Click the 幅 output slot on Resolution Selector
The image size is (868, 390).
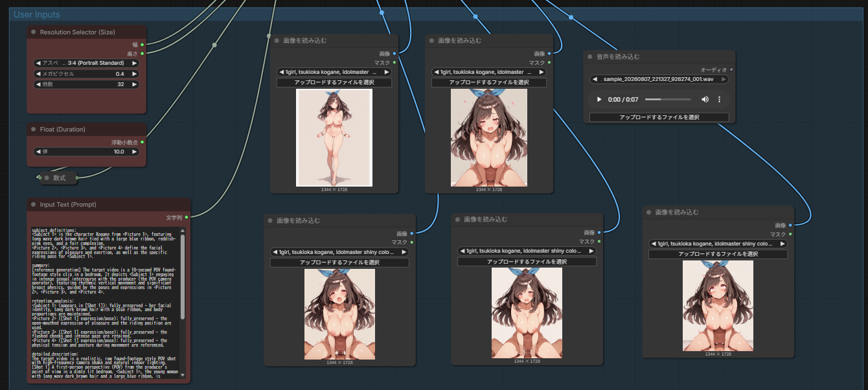click(x=142, y=45)
